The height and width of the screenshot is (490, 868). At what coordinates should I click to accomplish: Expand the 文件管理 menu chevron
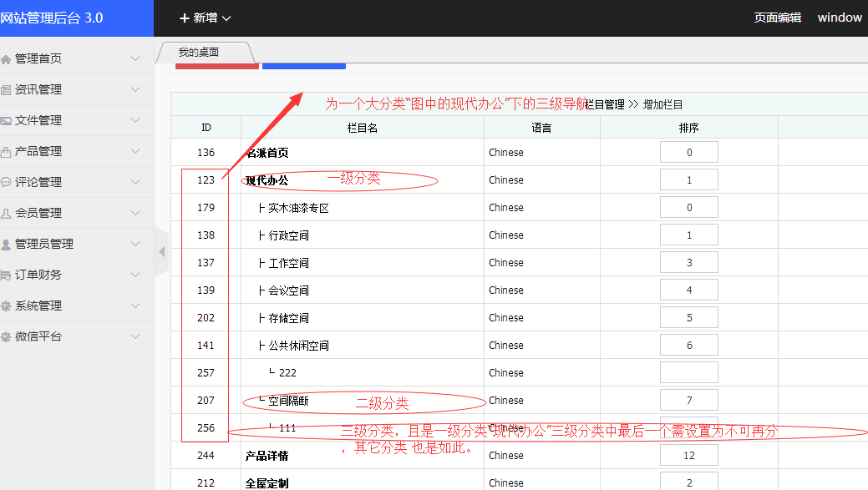coord(135,120)
